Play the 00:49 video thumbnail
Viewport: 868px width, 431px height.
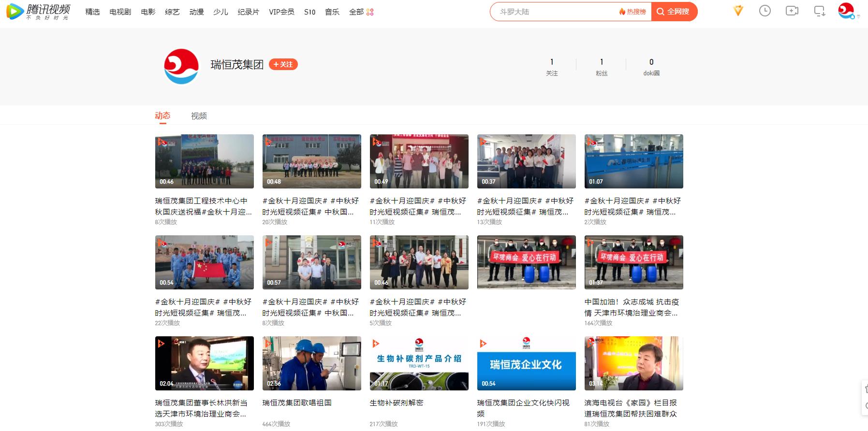pos(419,161)
